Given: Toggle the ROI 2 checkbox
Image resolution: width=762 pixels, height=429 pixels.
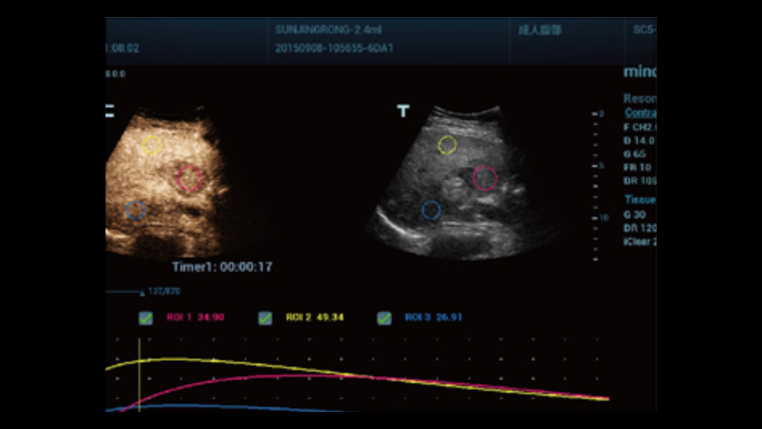Looking at the screenshot, I should tap(265, 318).
